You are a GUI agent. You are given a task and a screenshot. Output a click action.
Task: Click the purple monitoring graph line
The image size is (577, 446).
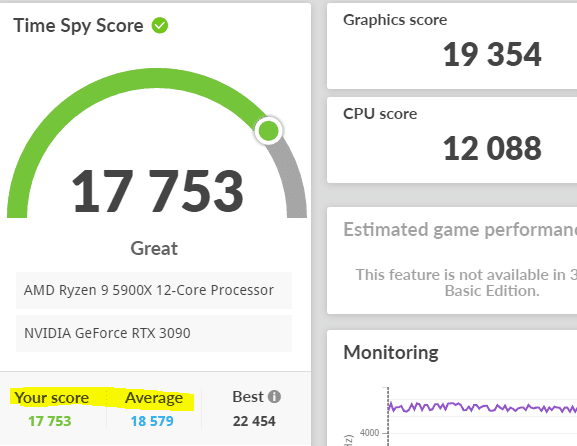pos(482,407)
